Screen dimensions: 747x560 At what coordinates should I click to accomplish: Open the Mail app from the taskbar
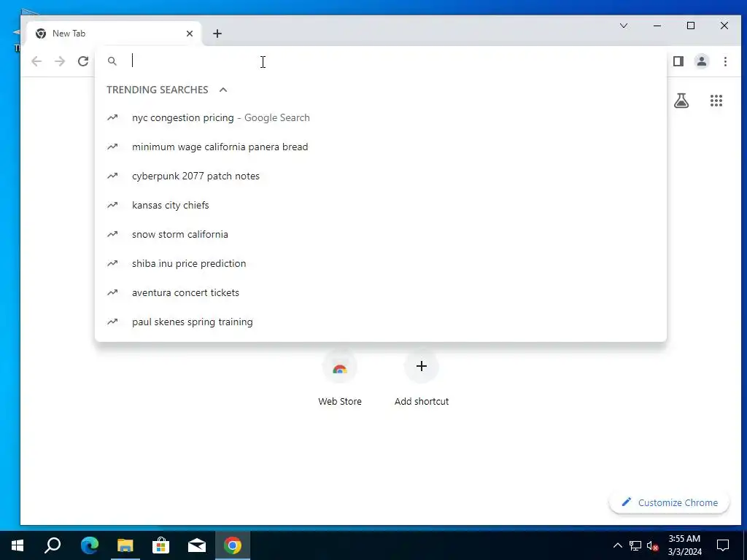pos(197,545)
